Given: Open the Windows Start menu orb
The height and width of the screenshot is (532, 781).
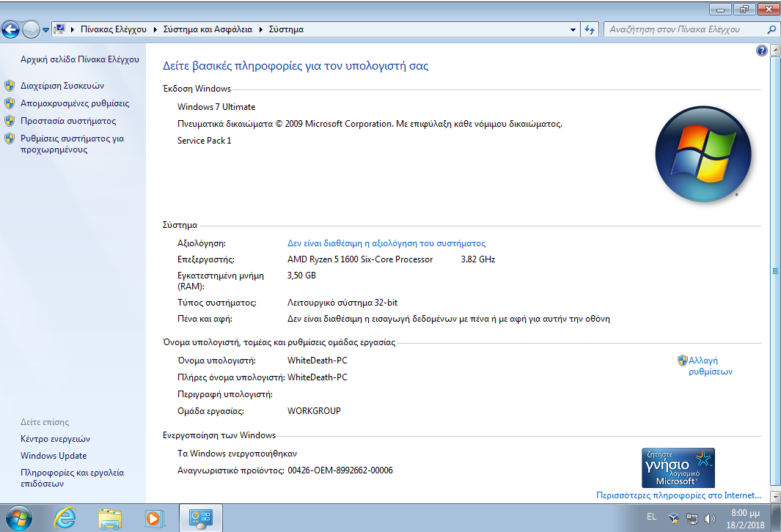Looking at the screenshot, I should pyautogui.click(x=19, y=518).
